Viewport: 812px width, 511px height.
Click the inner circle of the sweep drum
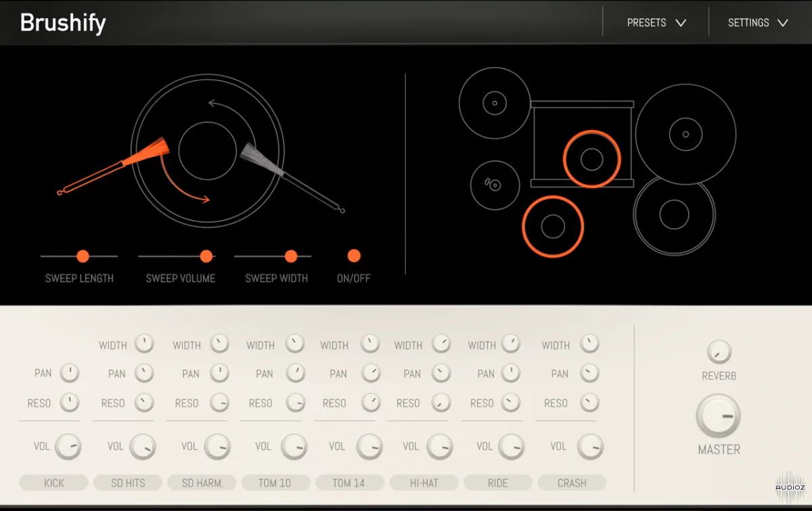coord(207,150)
